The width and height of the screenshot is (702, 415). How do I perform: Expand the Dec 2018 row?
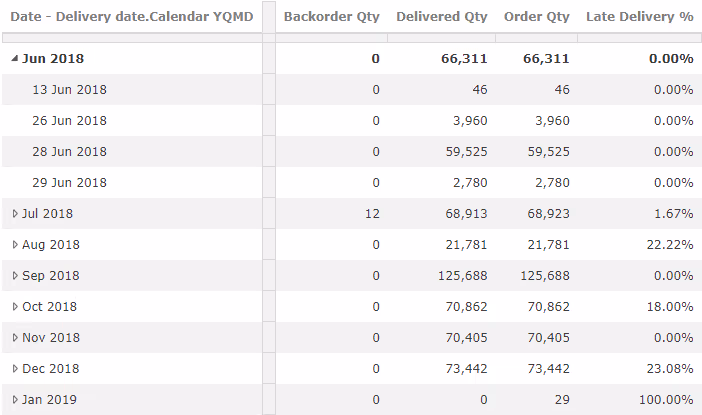pyautogui.click(x=14, y=368)
